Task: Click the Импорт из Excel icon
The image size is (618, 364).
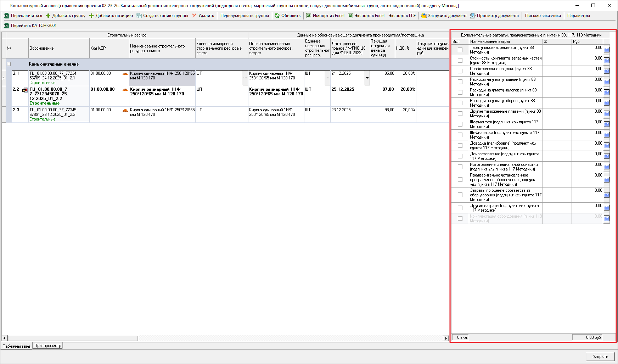Action: 309,16
